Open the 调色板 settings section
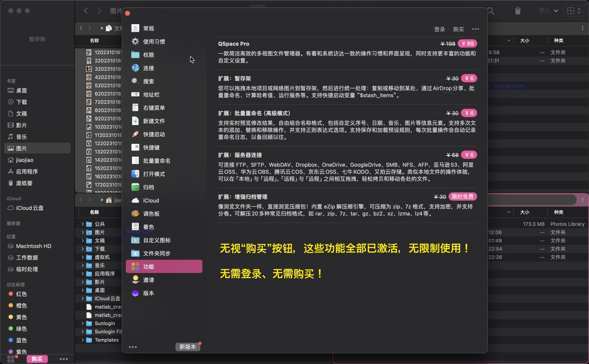 click(151, 214)
